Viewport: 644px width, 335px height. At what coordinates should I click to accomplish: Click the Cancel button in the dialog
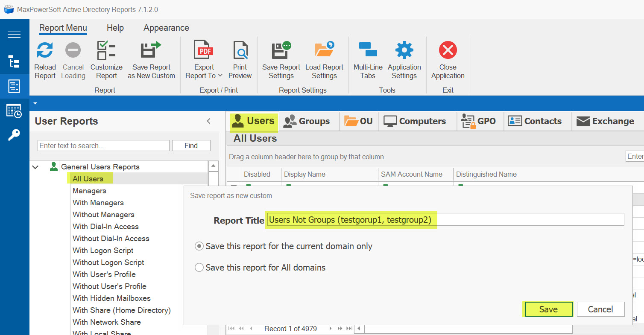click(600, 309)
